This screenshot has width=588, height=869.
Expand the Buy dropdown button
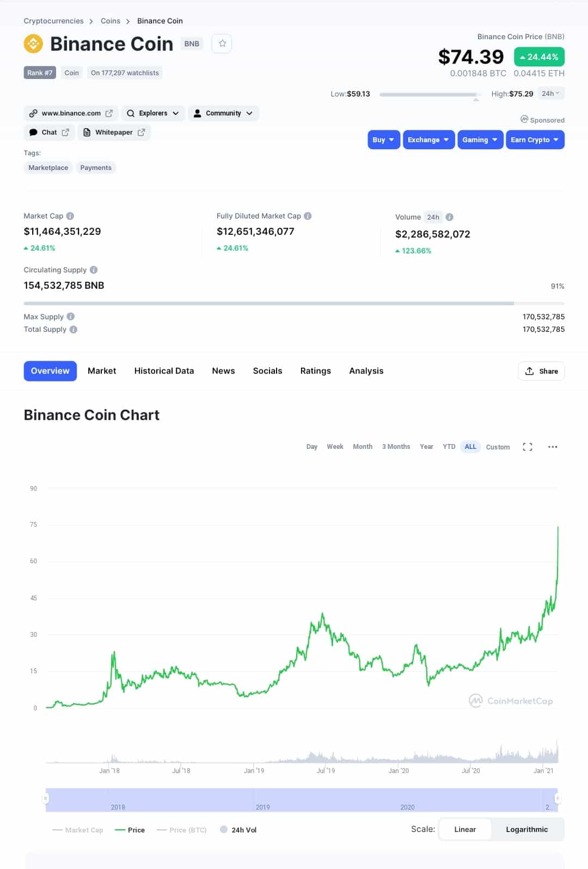(384, 139)
